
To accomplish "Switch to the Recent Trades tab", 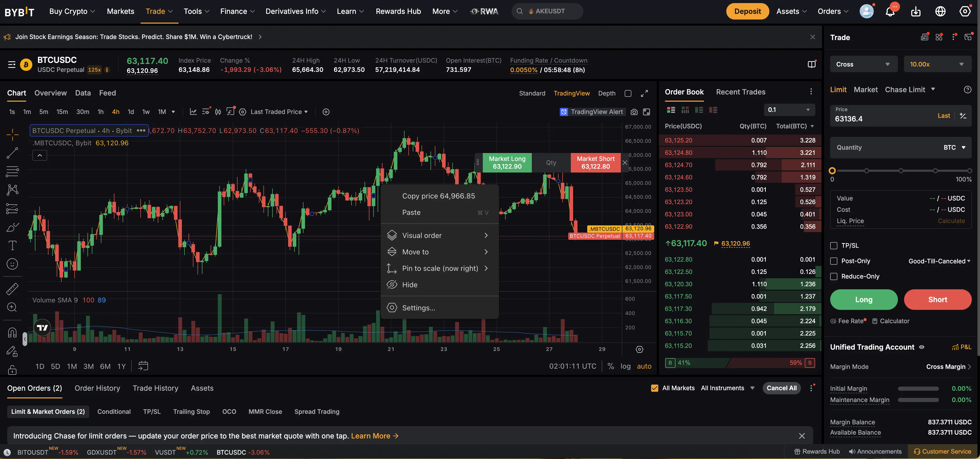I will (740, 92).
